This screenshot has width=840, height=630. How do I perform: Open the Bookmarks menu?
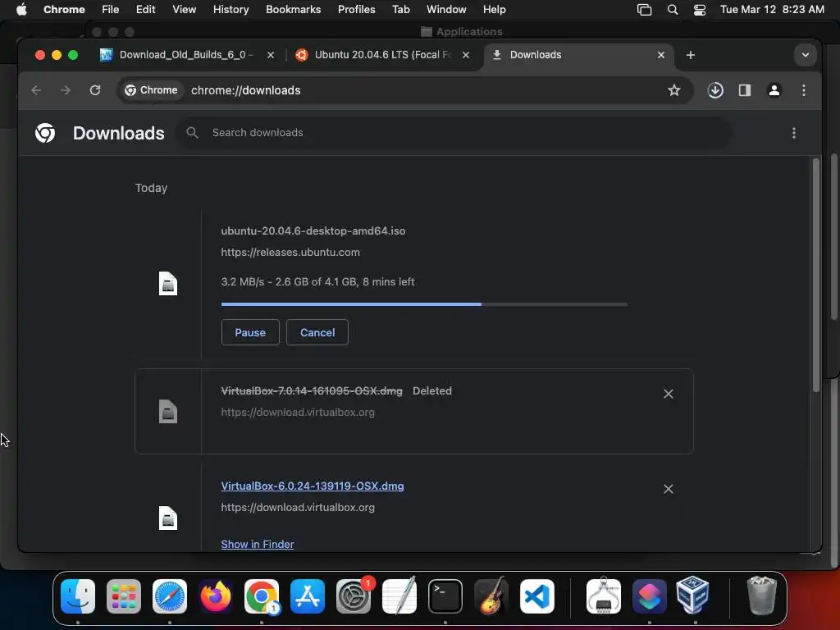click(293, 10)
